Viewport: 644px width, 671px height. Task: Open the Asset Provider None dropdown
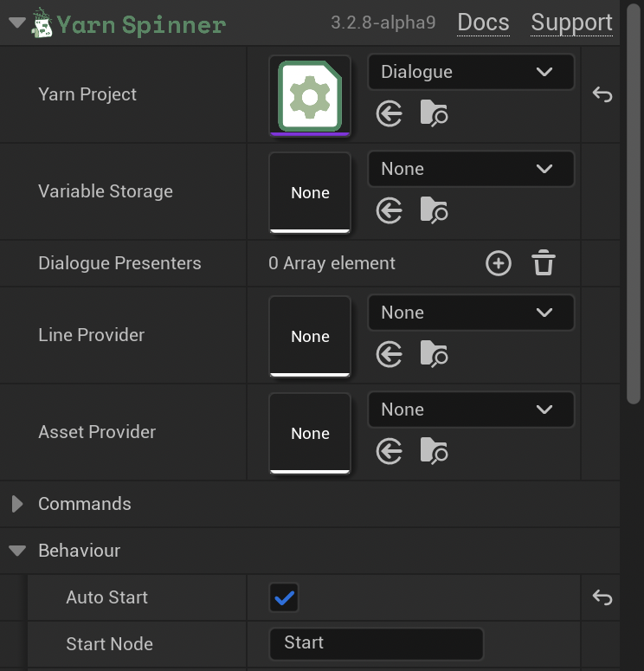(471, 410)
